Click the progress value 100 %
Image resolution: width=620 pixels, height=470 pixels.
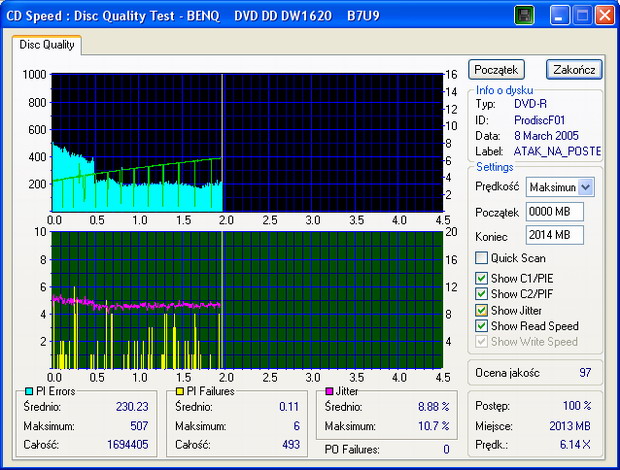[577, 406]
